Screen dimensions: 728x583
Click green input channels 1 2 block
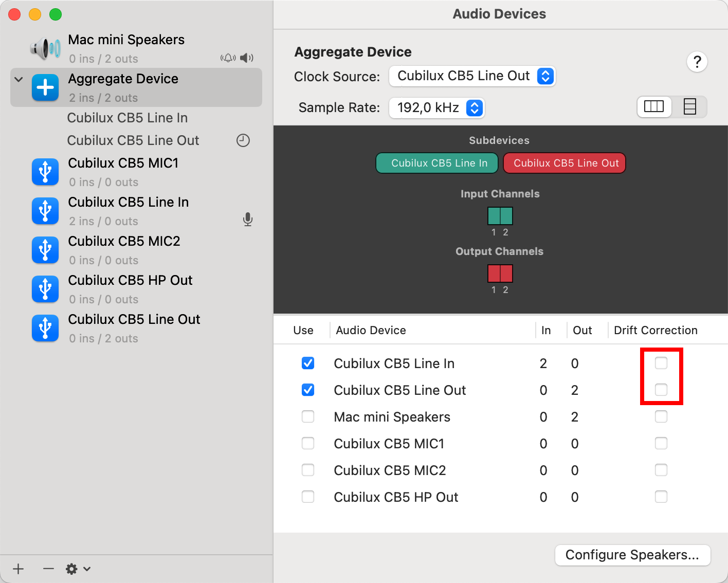point(500,216)
